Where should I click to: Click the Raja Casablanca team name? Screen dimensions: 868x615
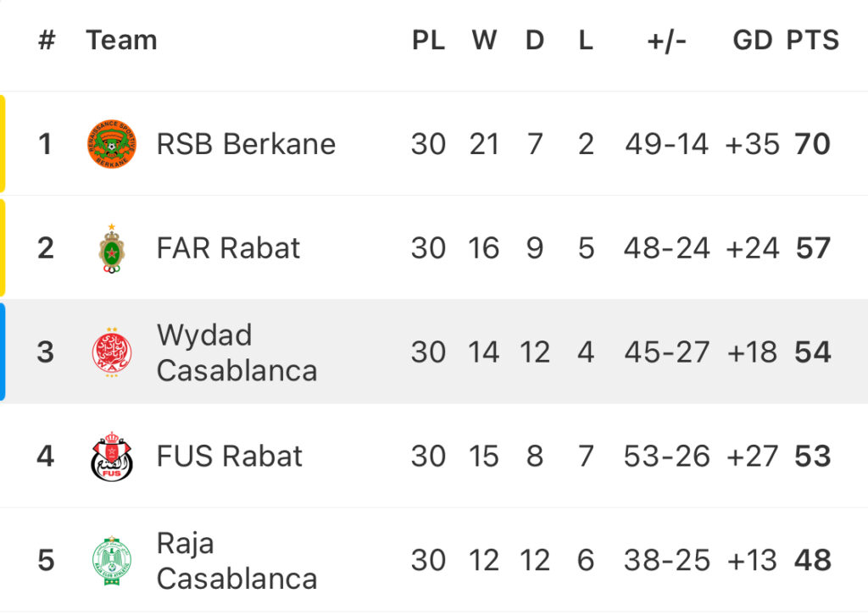[237, 560]
